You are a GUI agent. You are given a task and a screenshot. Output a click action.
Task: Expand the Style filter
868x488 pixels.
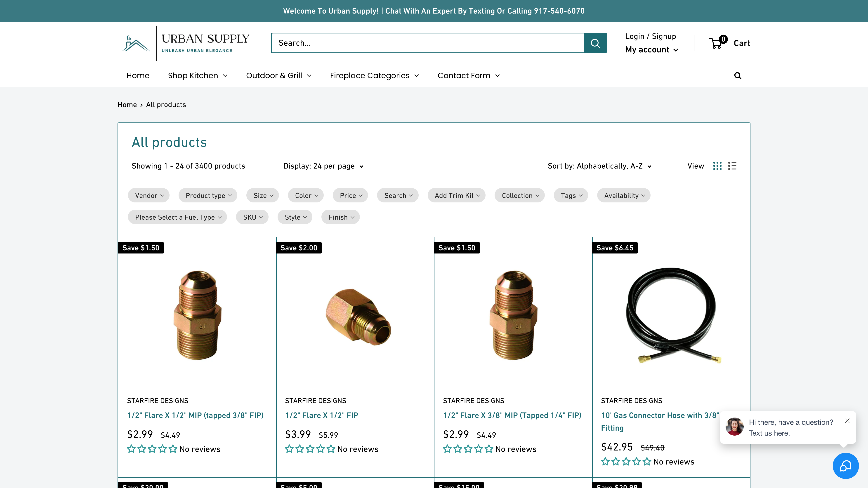pyautogui.click(x=295, y=217)
